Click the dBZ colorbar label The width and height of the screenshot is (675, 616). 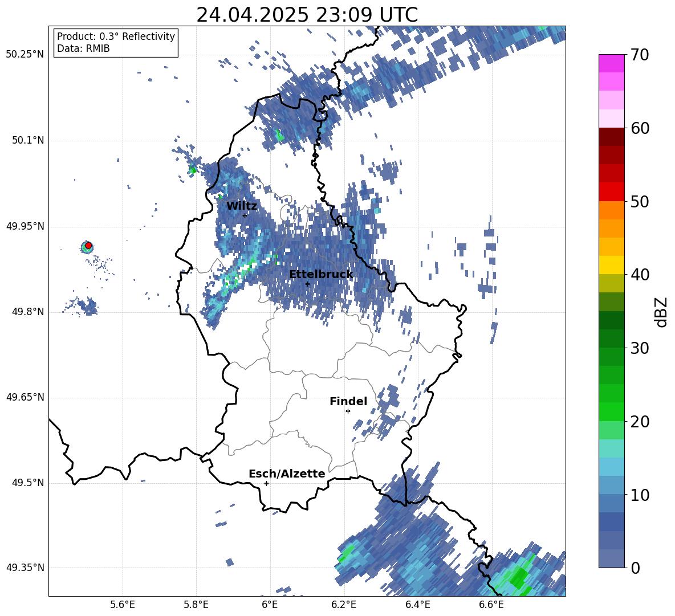click(x=661, y=312)
